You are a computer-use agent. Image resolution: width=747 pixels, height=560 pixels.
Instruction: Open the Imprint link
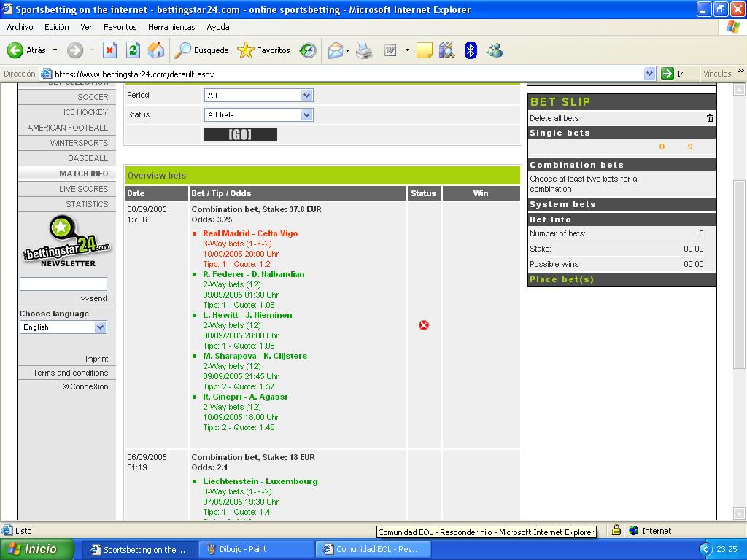[97, 359]
